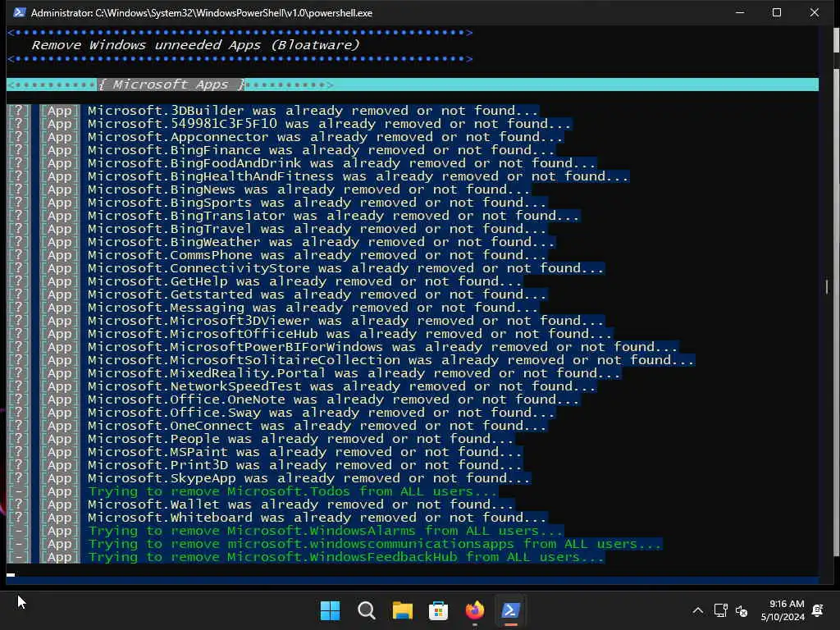
Task: Click 'Trying to remove Microsoft.Todos' line
Action: click(x=292, y=491)
